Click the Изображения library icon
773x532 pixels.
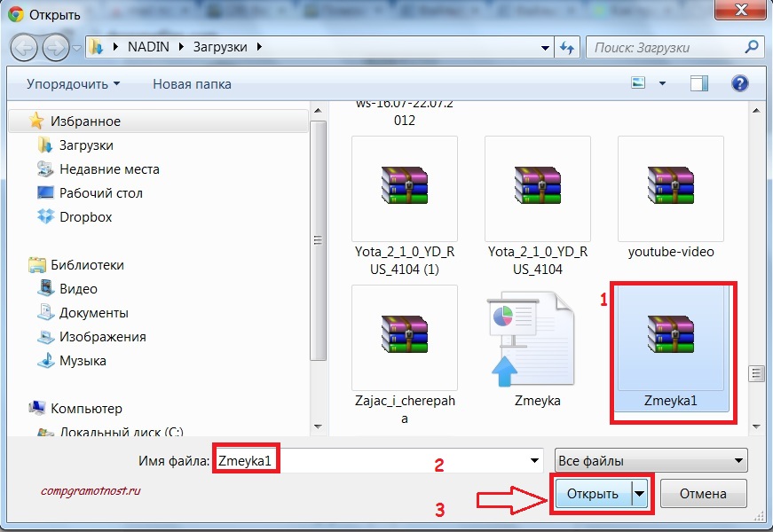[46, 336]
